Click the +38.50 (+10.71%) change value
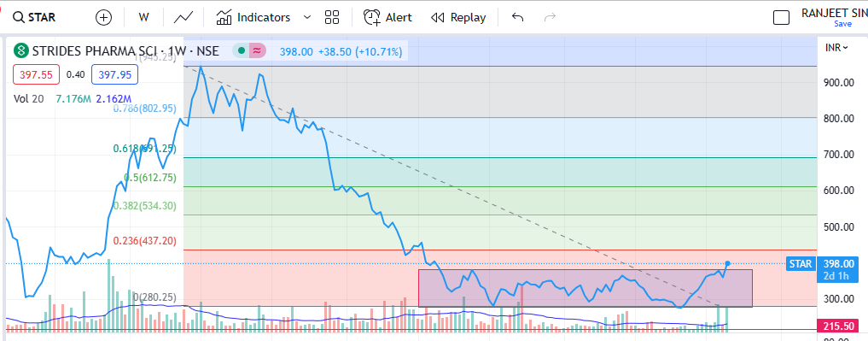The image size is (868, 341). [x=360, y=51]
